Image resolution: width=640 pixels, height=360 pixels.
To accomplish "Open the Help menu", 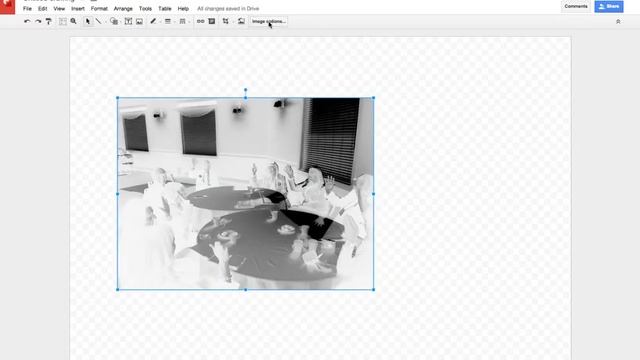I will coord(183,9).
